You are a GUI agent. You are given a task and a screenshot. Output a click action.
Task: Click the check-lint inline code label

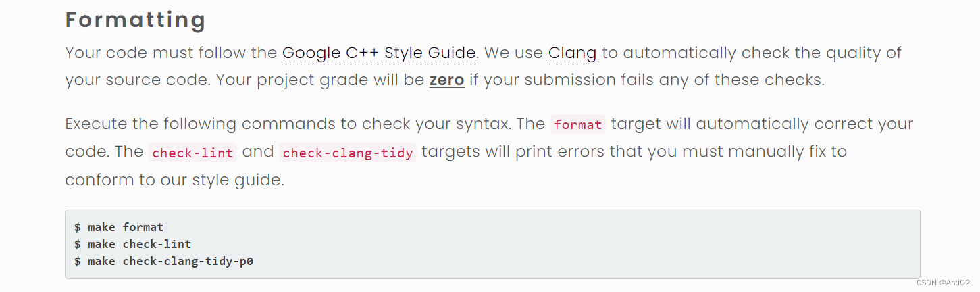pyautogui.click(x=192, y=153)
